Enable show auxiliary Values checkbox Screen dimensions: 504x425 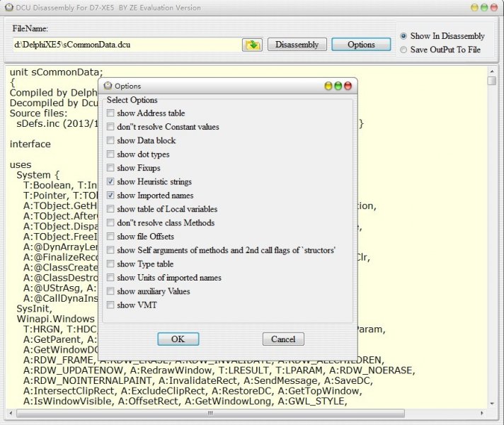point(110,291)
